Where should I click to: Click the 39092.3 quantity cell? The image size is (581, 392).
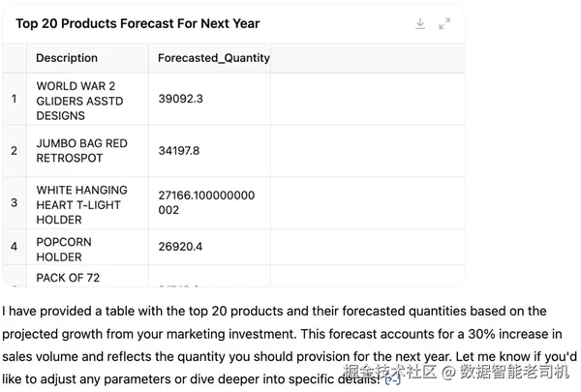(181, 99)
